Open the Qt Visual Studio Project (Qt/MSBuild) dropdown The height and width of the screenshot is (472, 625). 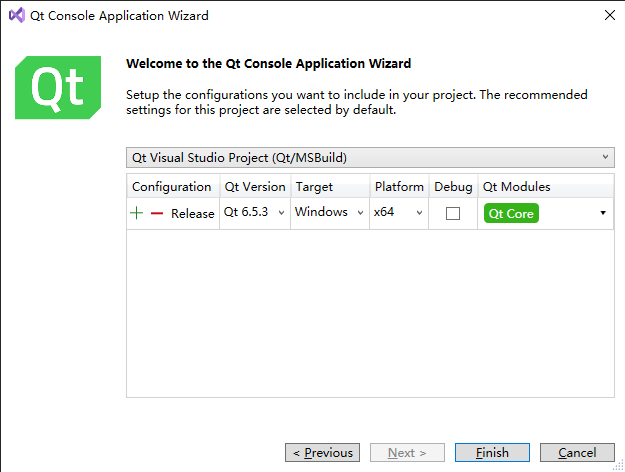[x=370, y=157]
